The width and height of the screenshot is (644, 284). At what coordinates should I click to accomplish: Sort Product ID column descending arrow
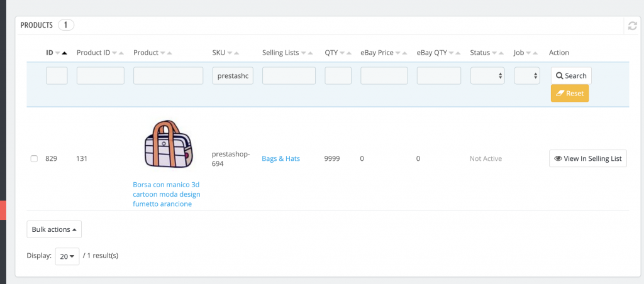(x=114, y=53)
